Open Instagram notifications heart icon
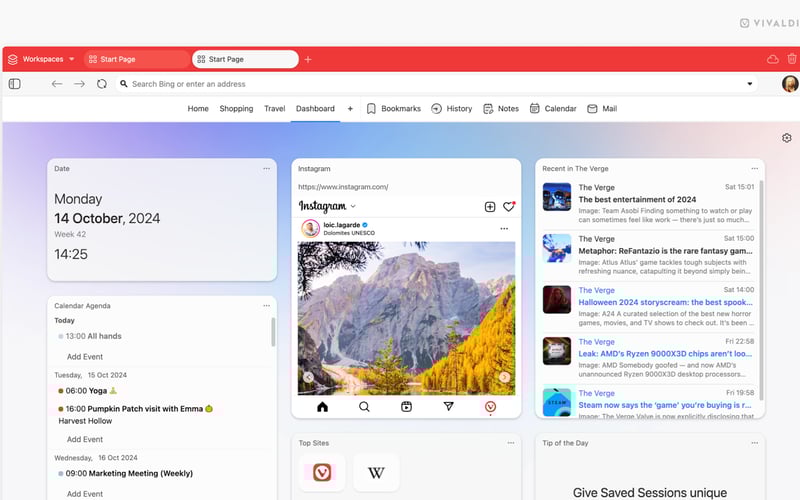This screenshot has width=800, height=500. [509, 207]
